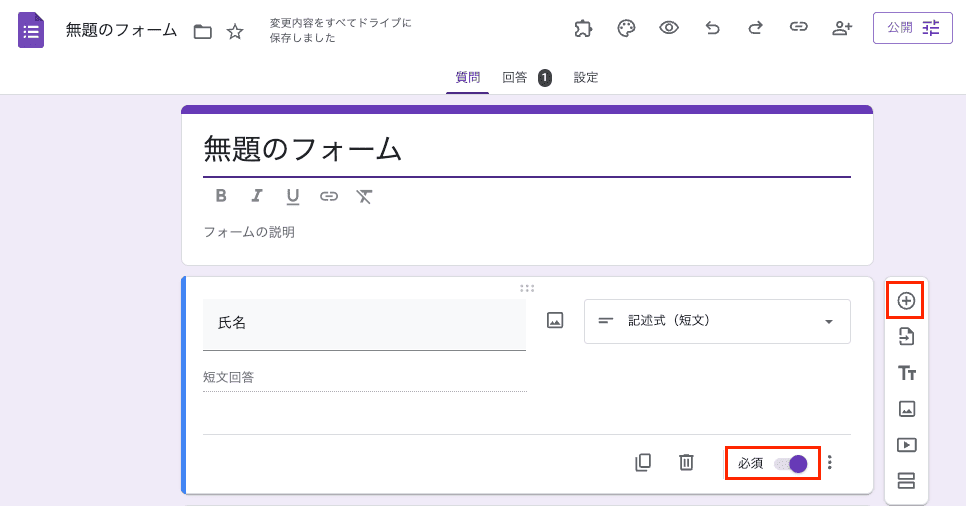The width and height of the screenshot is (966, 506).
Task: Delete the 氏名 question with the trash icon
Action: point(686,462)
